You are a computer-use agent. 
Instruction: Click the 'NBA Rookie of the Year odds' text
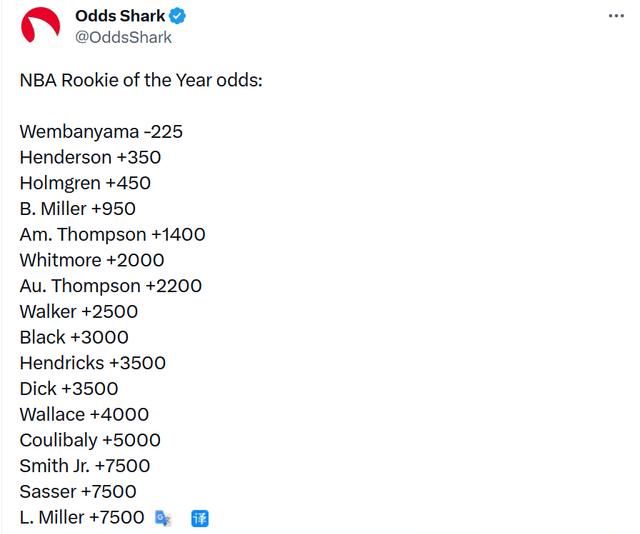point(141,80)
